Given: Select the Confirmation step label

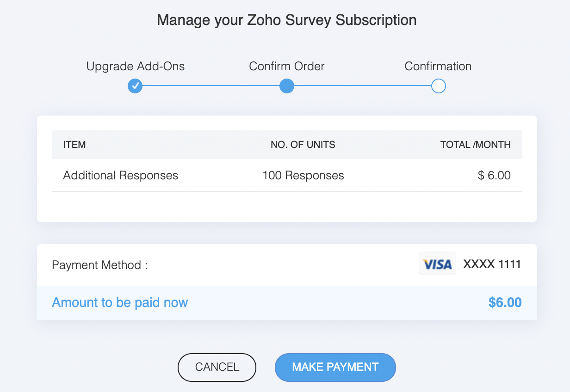Looking at the screenshot, I should coord(438,66).
